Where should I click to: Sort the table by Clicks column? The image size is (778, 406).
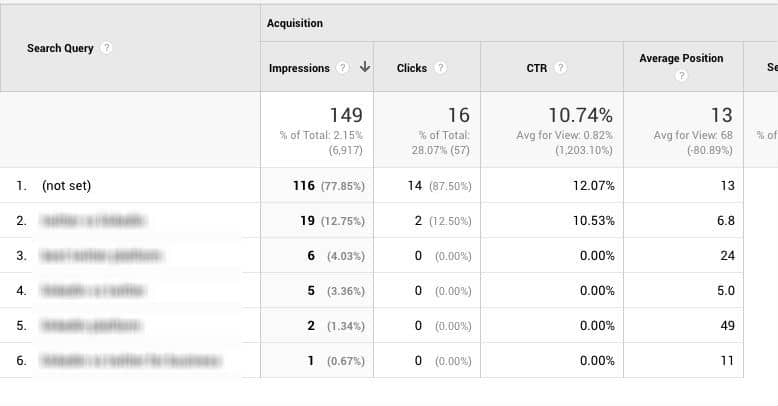pos(412,68)
